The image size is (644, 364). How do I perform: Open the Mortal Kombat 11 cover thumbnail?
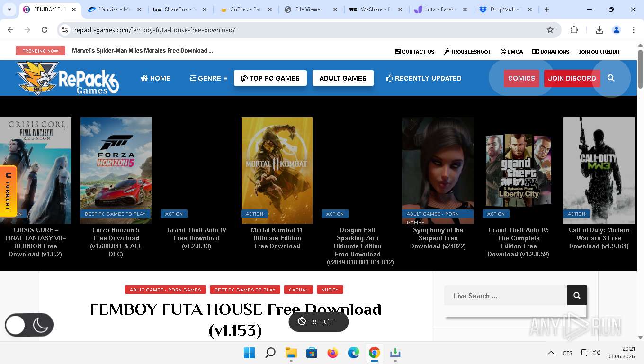coord(277,170)
